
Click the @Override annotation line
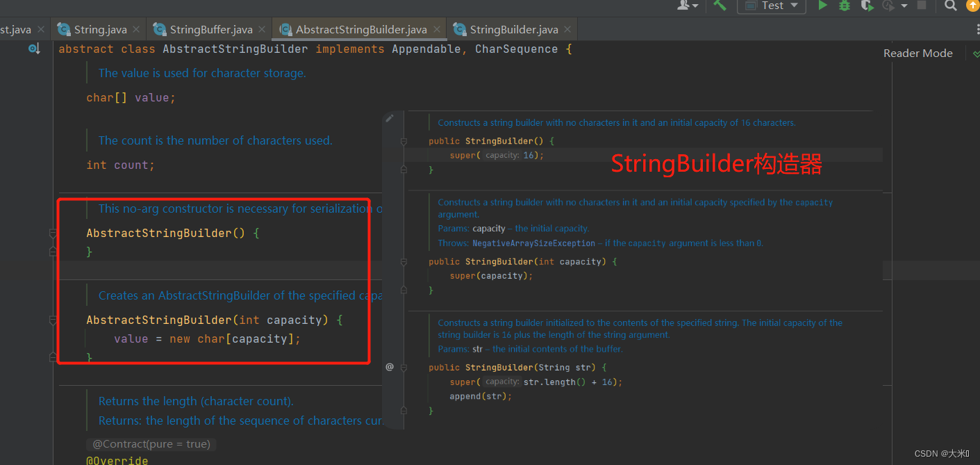click(117, 460)
